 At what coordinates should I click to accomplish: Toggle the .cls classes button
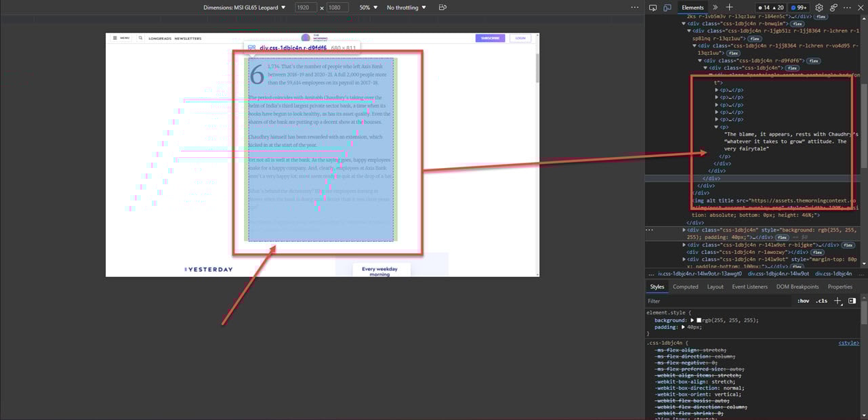(821, 301)
